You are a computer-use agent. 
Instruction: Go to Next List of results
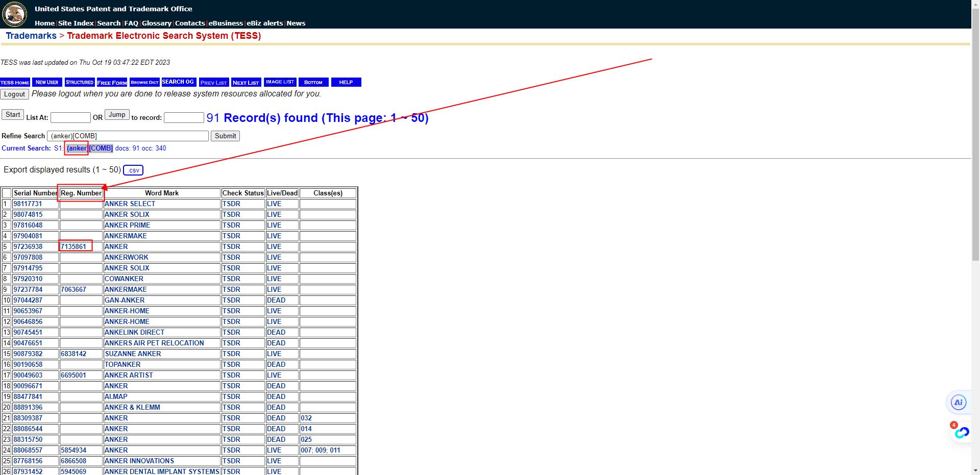point(246,82)
